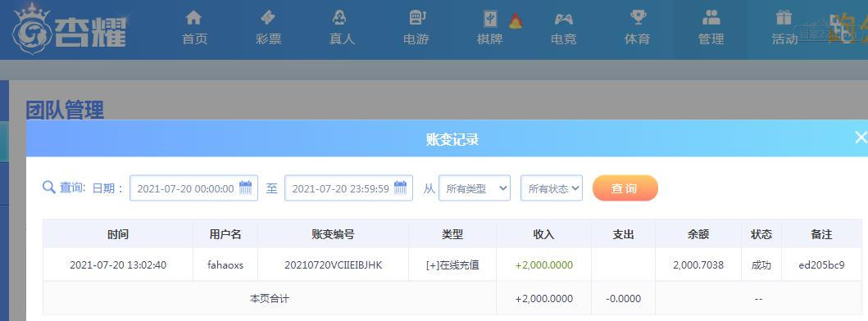868x321 pixels.
Task: Click the 时间 column header
Action: (118, 234)
